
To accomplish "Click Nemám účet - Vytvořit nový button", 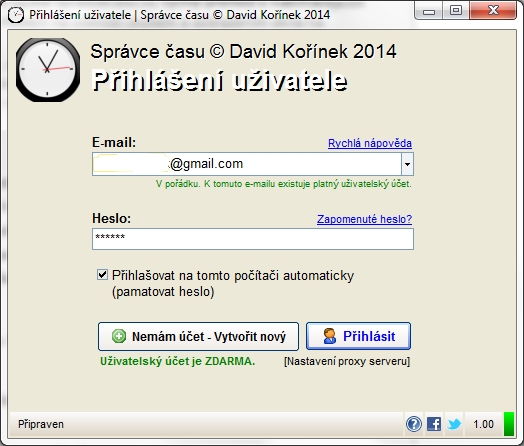I will click(x=199, y=336).
